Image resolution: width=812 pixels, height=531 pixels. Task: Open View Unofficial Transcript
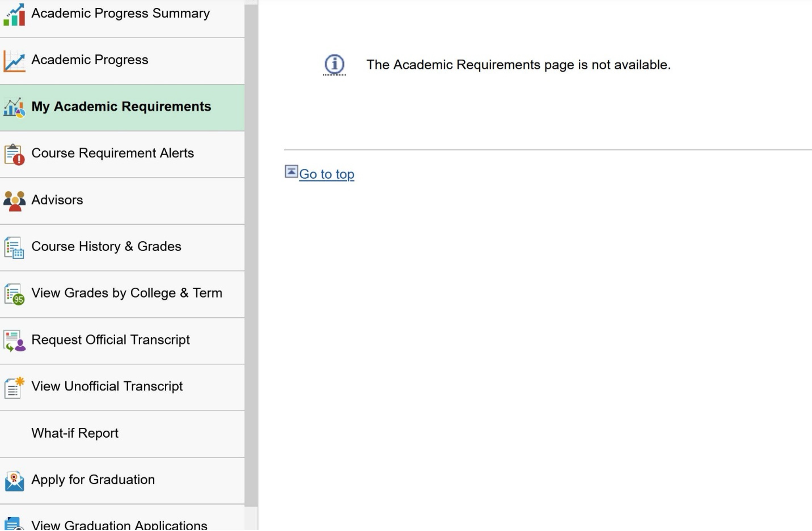click(122, 388)
